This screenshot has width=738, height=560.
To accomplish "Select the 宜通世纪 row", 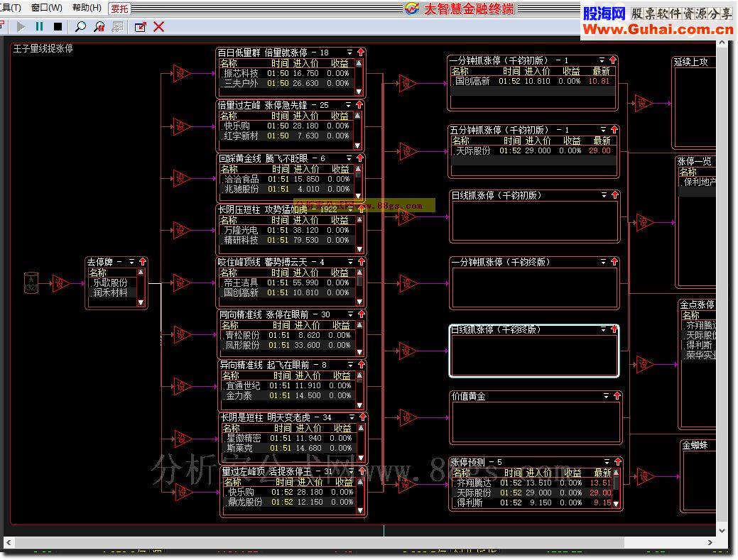I will point(288,385).
